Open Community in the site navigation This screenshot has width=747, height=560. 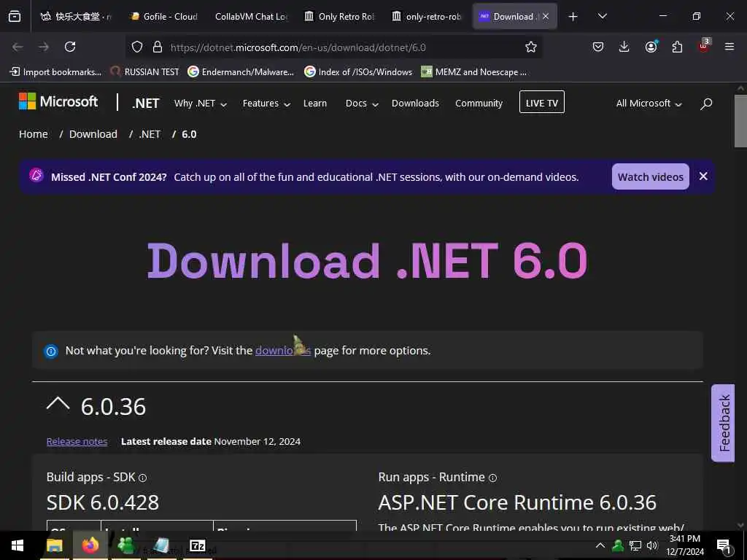[x=479, y=104]
